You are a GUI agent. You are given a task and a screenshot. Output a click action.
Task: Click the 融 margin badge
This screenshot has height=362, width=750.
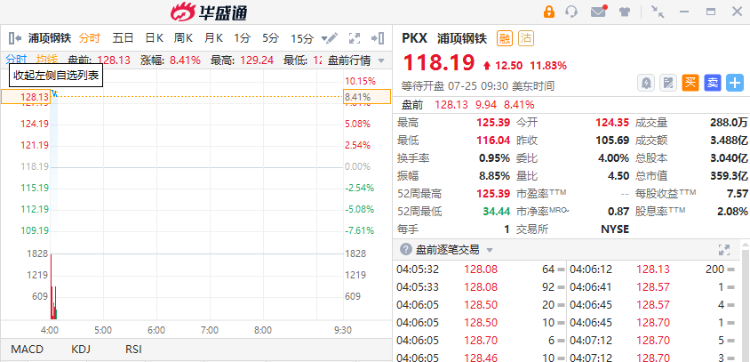[504, 38]
